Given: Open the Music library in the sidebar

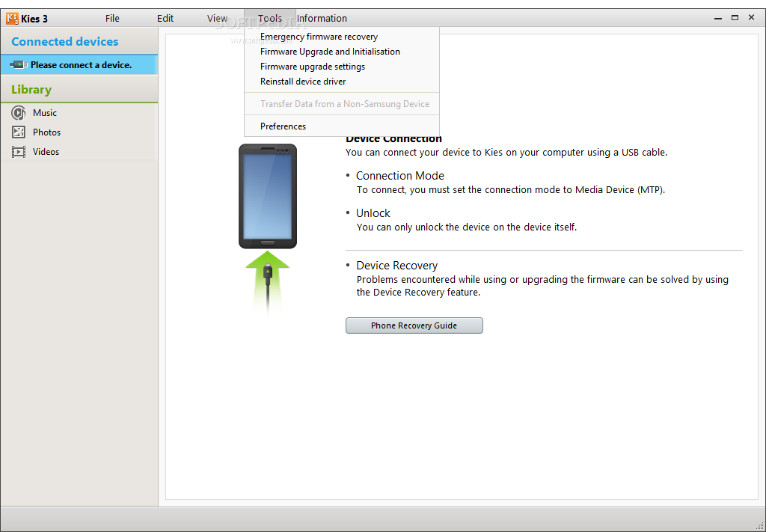Looking at the screenshot, I should (x=45, y=112).
